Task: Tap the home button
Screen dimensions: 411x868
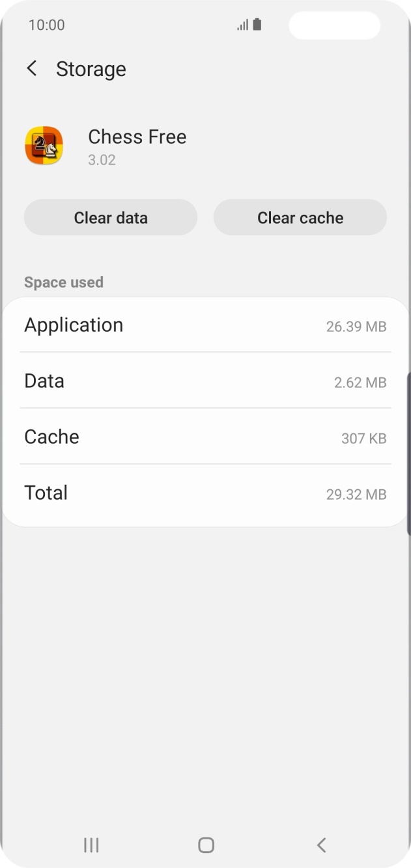Action: coord(205,845)
